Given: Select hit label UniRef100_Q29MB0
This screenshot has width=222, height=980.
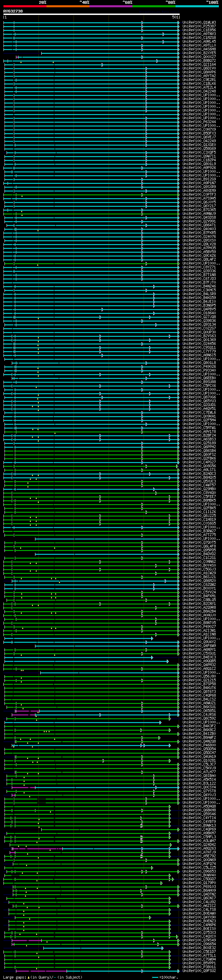Looking at the screenshot, I should [x=199, y=488].
